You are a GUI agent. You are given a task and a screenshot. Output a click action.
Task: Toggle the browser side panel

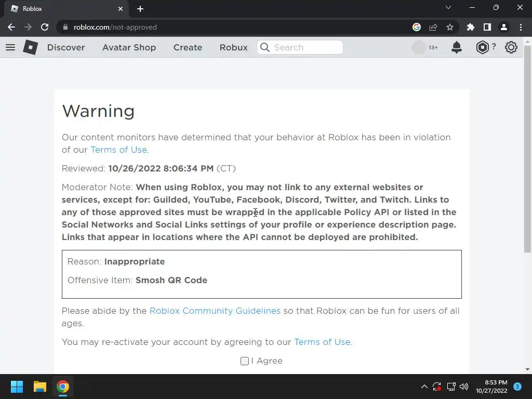pos(487,27)
